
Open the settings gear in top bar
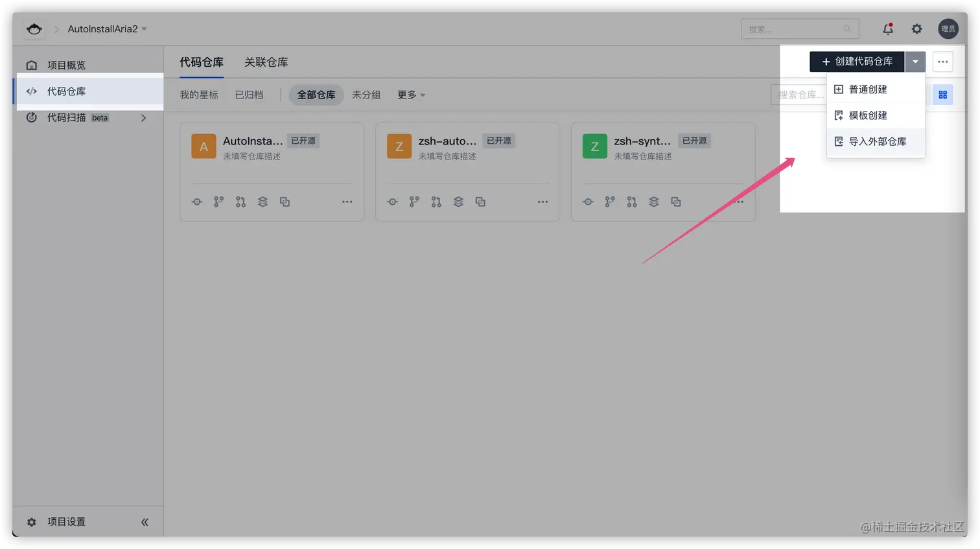pyautogui.click(x=916, y=29)
